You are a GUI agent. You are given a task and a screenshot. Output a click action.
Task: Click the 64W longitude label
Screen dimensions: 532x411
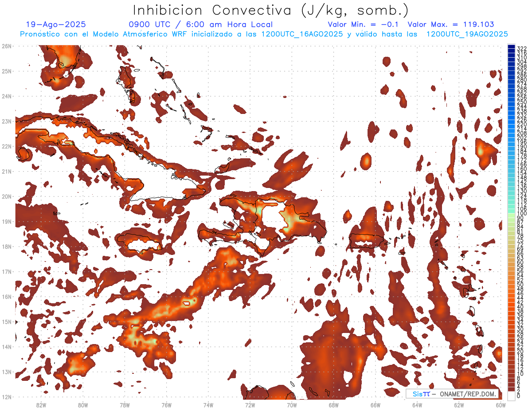417,405
